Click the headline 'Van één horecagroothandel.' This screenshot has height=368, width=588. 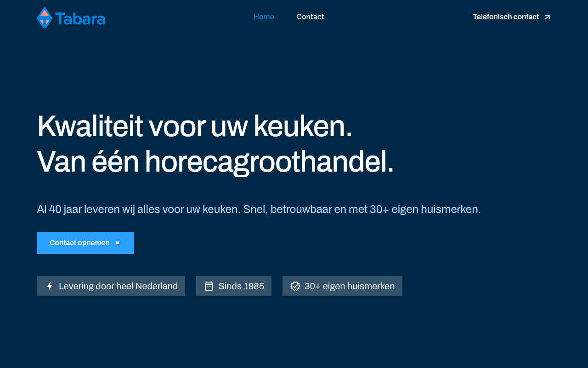pyautogui.click(x=215, y=162)
